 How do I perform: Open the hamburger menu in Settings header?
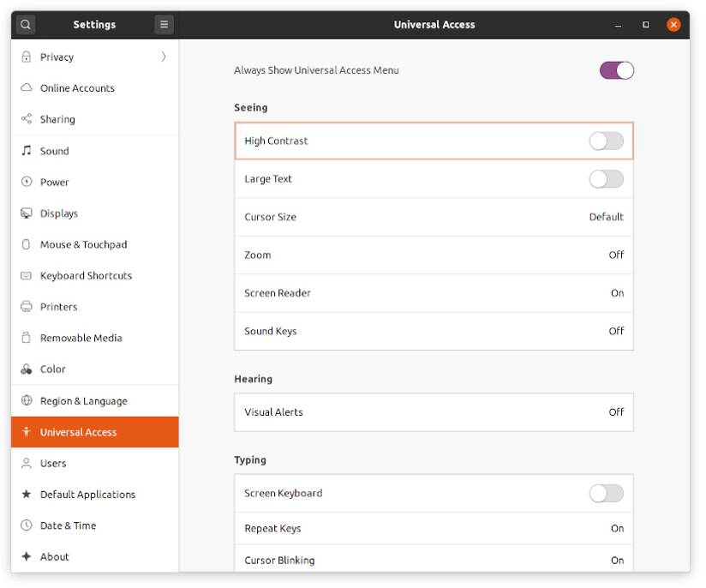tap(165, 24)
